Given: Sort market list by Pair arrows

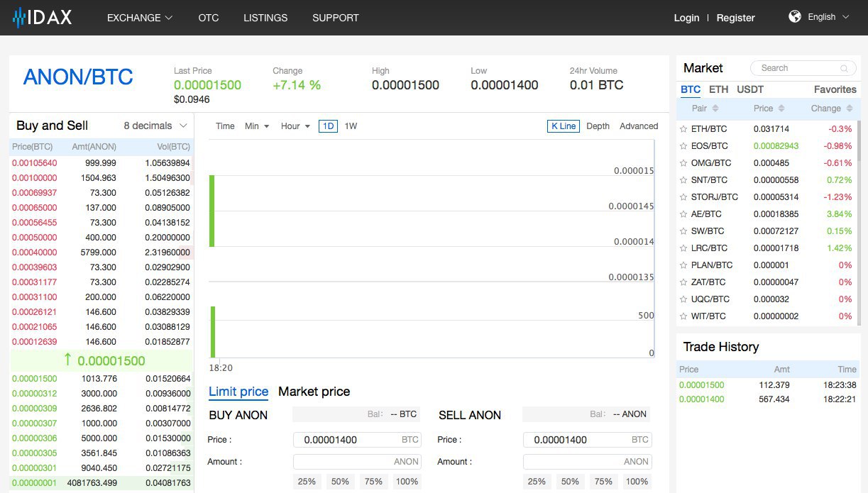Looking at the screenshot, I should tap(715, 109).
